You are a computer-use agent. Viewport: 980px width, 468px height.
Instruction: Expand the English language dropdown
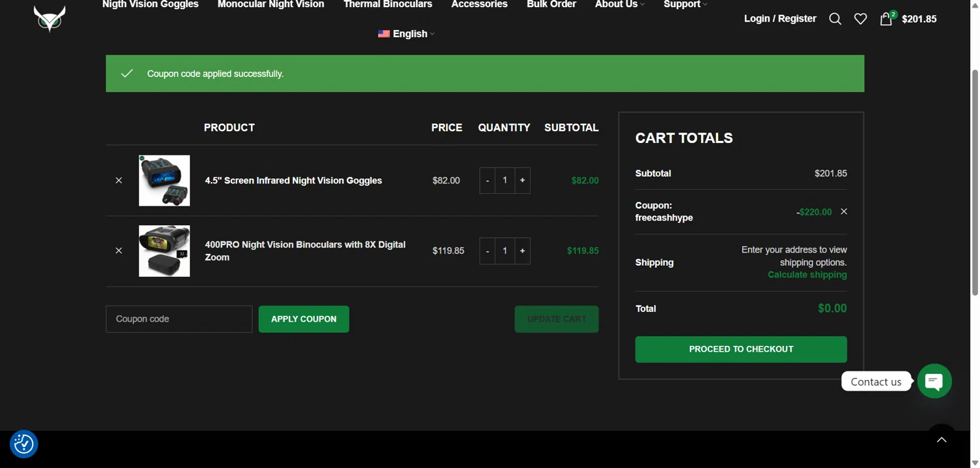click(x=413, y=34)
